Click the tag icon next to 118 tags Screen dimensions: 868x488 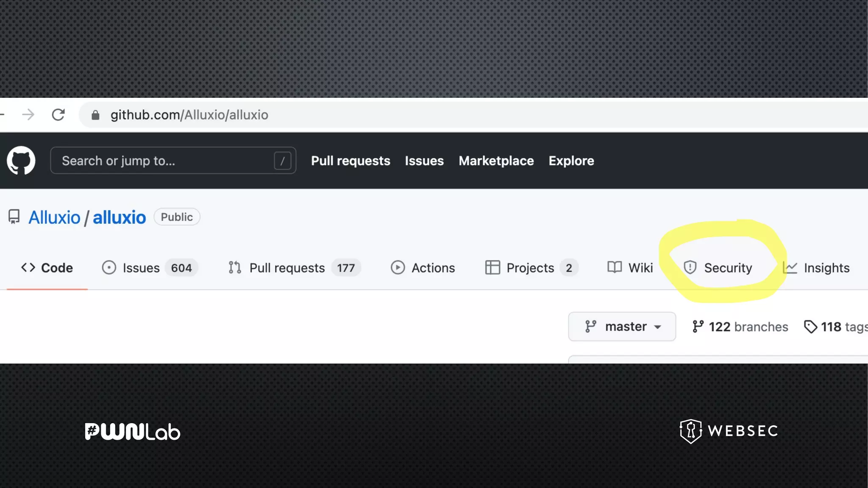click(810, 327)
